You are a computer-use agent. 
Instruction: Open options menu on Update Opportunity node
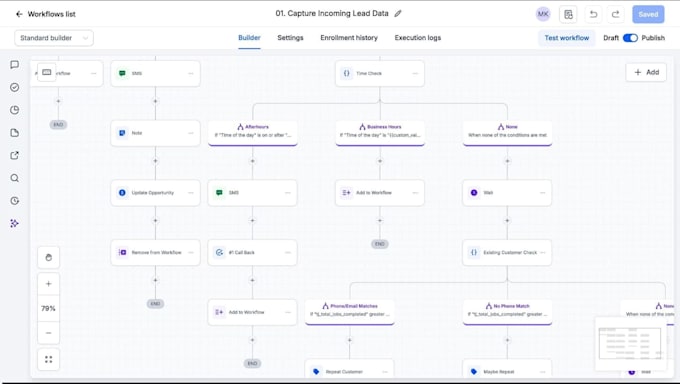191,193
